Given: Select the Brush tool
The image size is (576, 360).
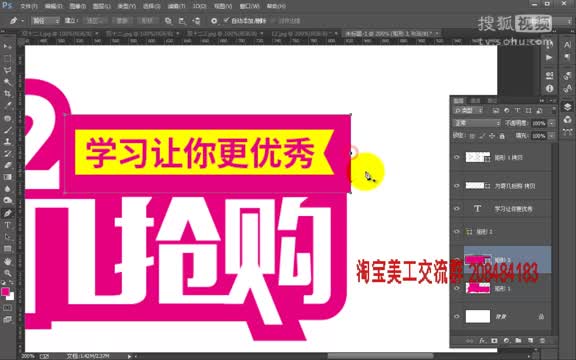Looking at the screenshot, I should (x=7, y=130).
